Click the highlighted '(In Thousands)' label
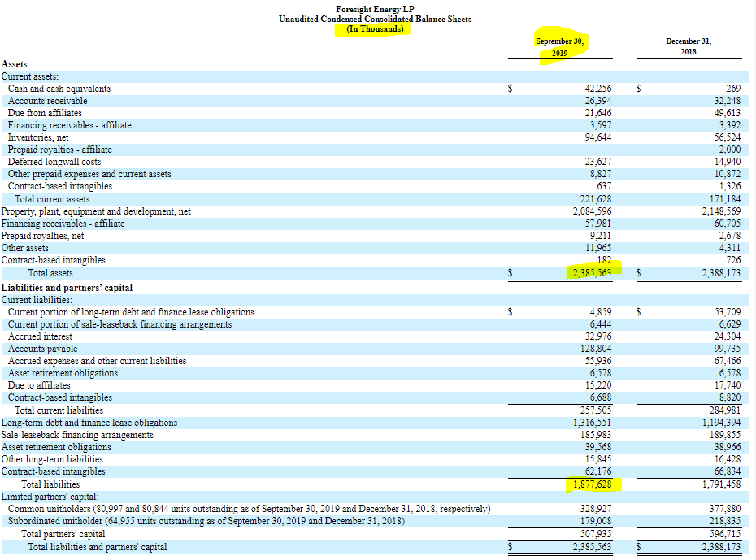The image size is (756, 560). [375, 29]
